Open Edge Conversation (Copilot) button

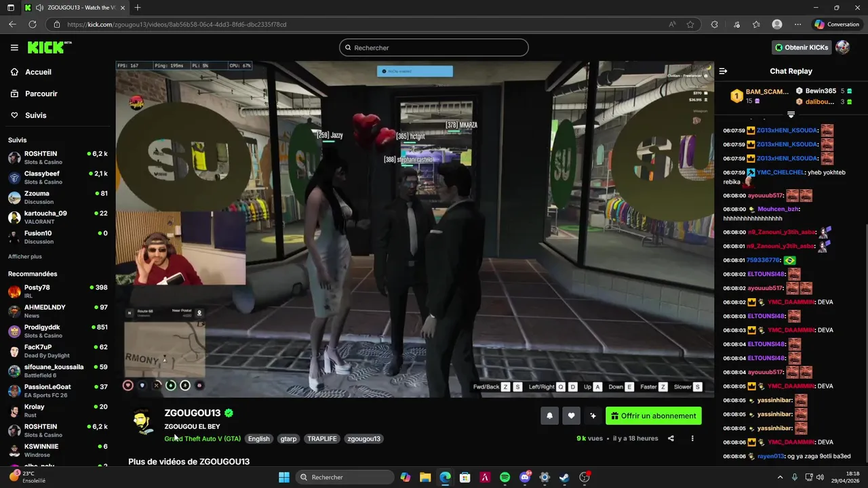(837, 24)
